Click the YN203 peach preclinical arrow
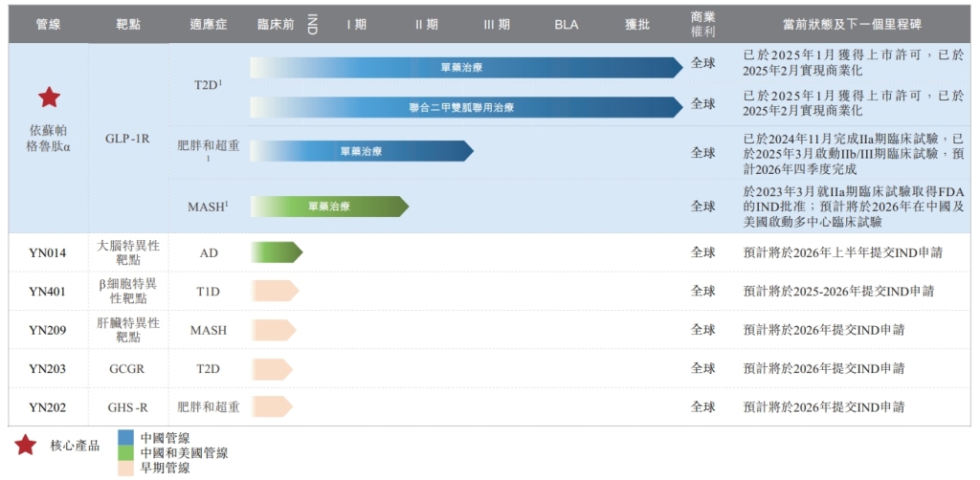 (272, 368)
